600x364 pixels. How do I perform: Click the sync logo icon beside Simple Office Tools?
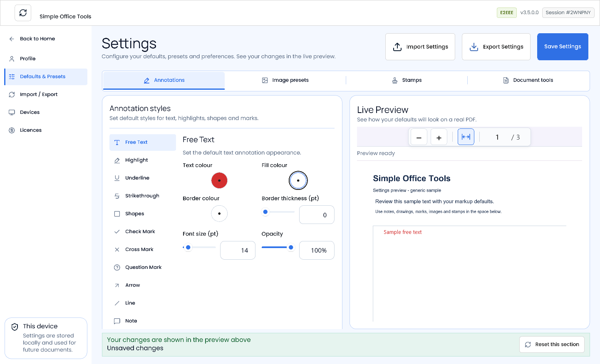(23, 13)
